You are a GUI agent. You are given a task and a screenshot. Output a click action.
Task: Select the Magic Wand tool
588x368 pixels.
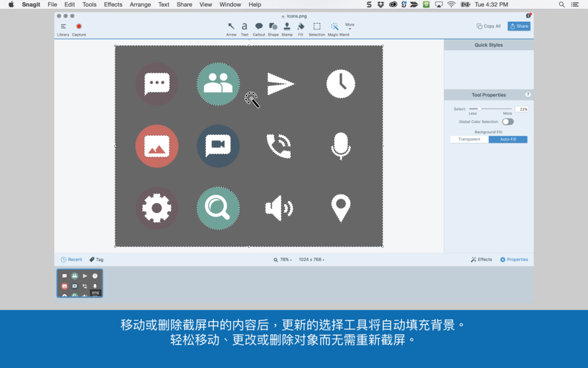(x=338, y=29)
